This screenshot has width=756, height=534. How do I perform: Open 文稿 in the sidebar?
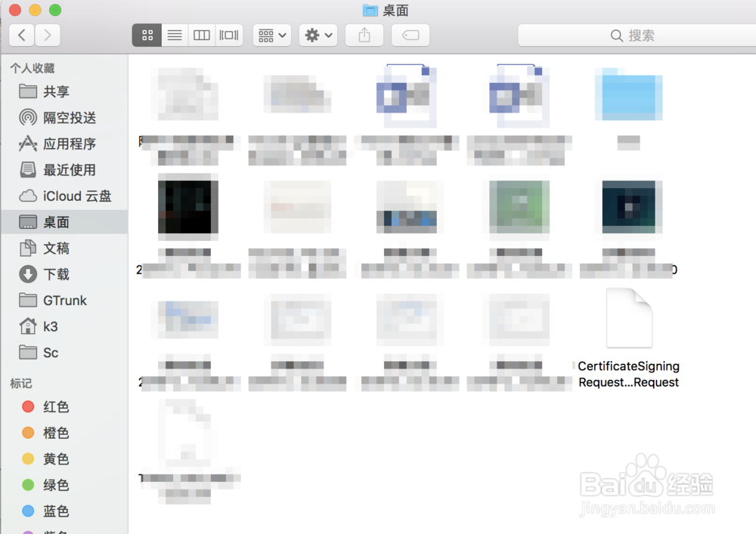[x=64, y=248]
